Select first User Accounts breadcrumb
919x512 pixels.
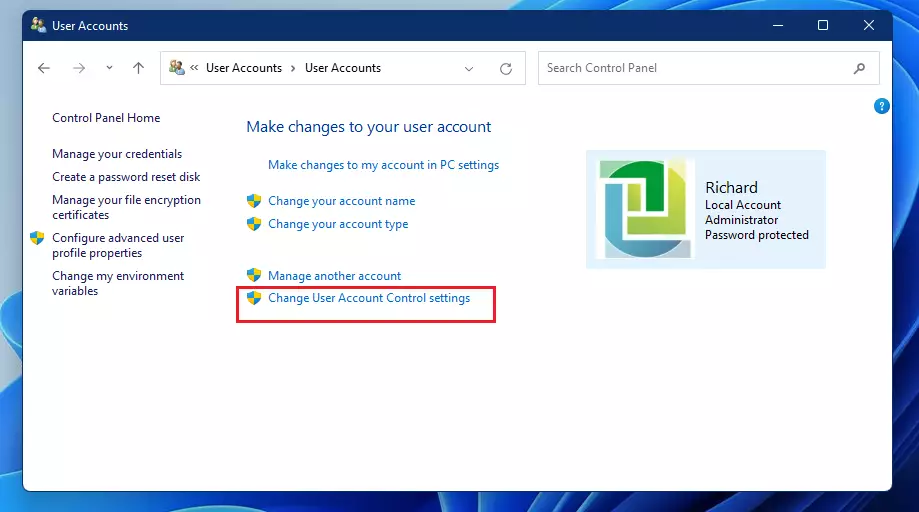(x=244, y=68)
